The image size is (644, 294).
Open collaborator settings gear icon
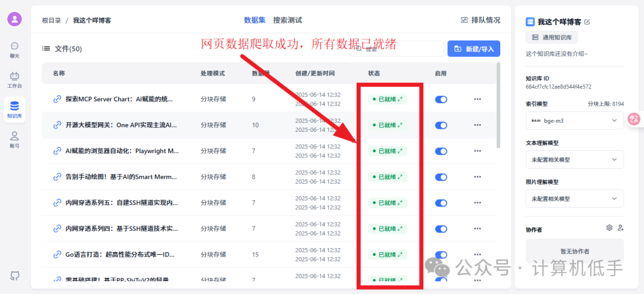[x=609, y=227]
